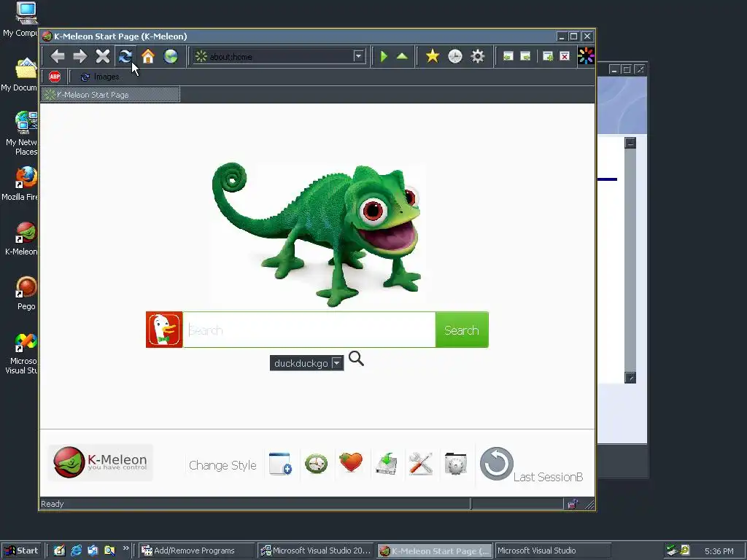Click the chameleon image on start page
Viewport: 747px width, 560px height.
click(x=317, y=234)
